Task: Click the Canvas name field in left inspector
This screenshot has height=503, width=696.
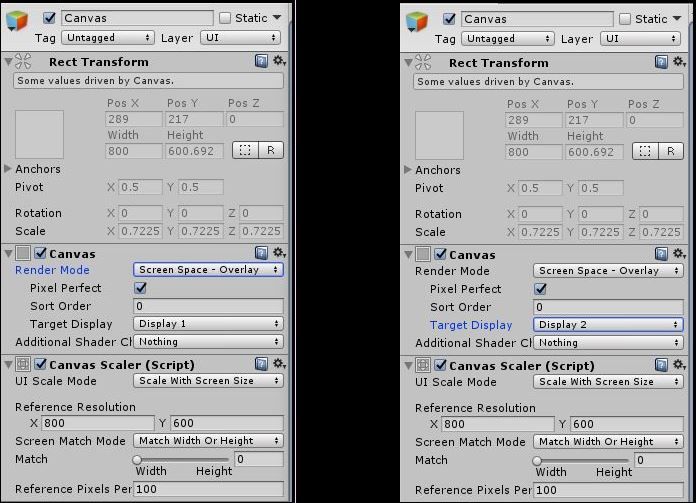Action: [137, 18]
